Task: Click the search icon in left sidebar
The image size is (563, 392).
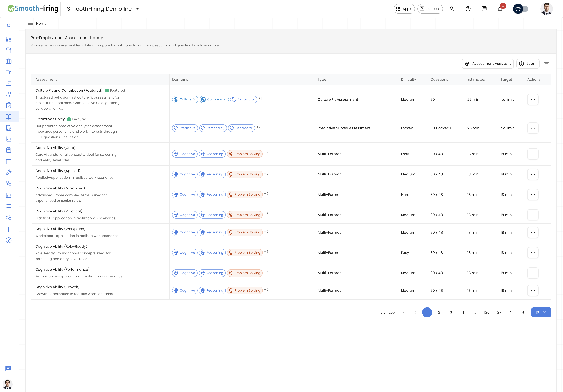Action: tap(9, 26)
